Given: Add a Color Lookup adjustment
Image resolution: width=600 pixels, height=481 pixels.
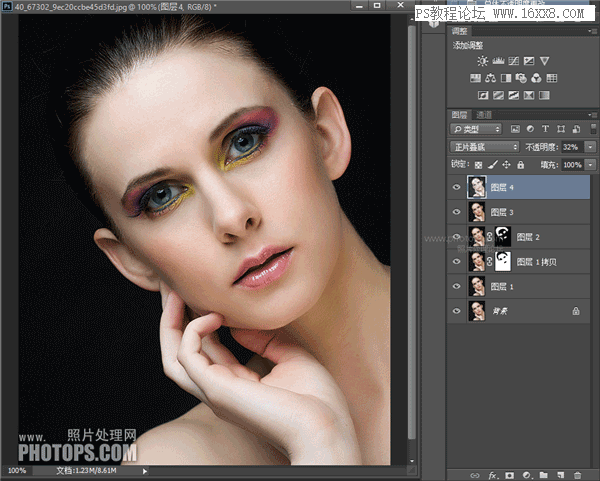Looking at the screenshot, I should [552, 78].
